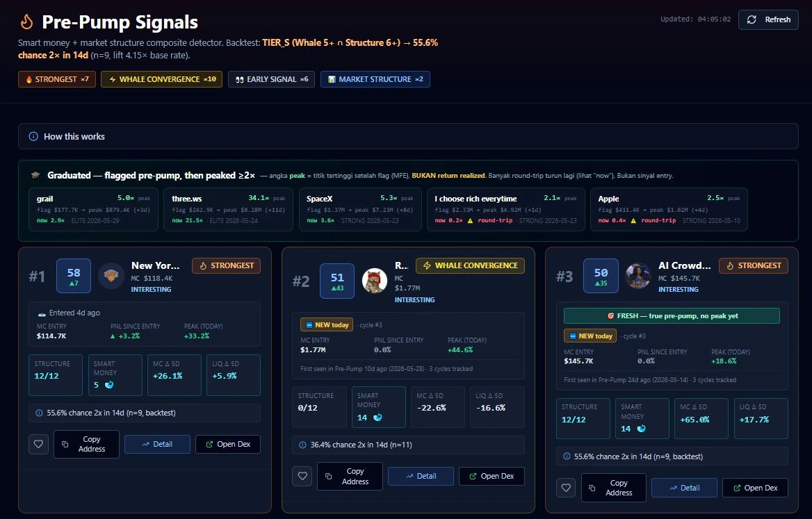The image size is (812, 519).
Task: Click the WHALE CONVERGENCE tag on card #2
Action: pyautogui.click(x=470, y=265)
